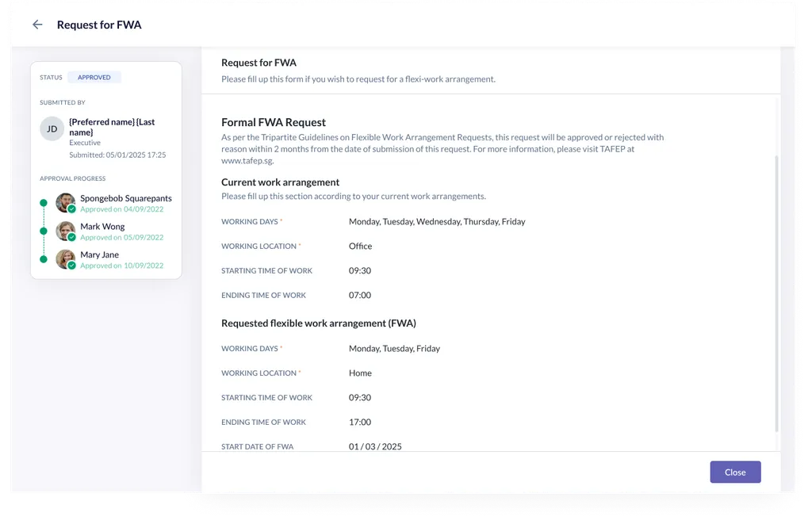Click green progress dot next to Spongebob Squarepants
This screenshot has height=524, width=812.
[x=44, y=203]
